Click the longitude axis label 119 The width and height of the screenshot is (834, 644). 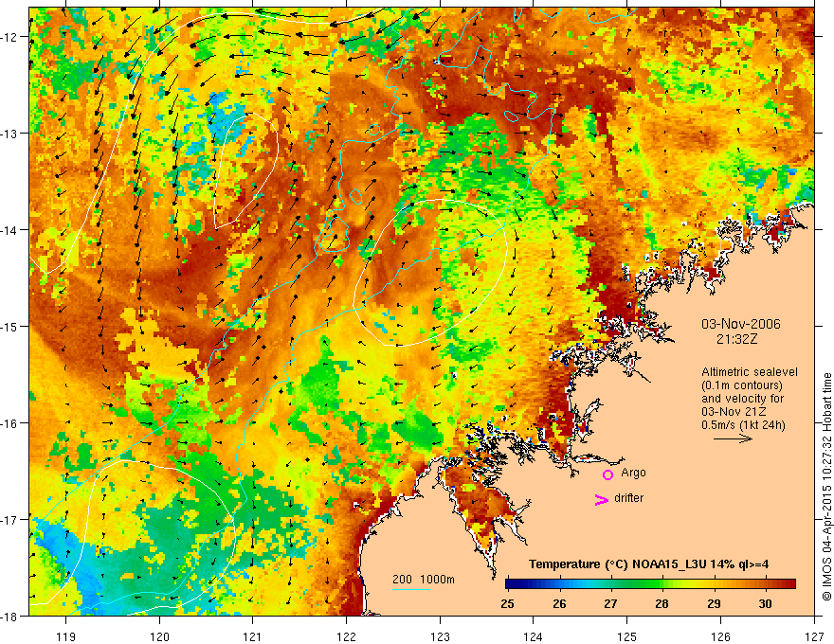tap(66, 636)
